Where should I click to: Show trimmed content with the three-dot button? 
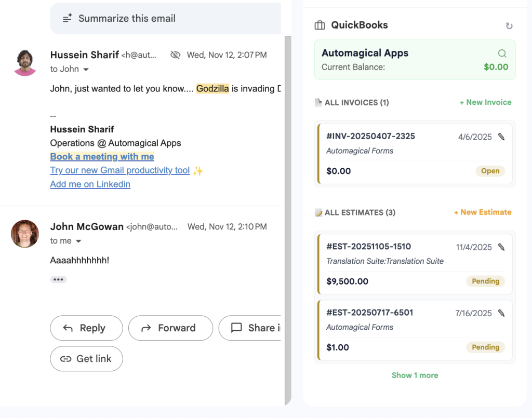tap(58, 279)
